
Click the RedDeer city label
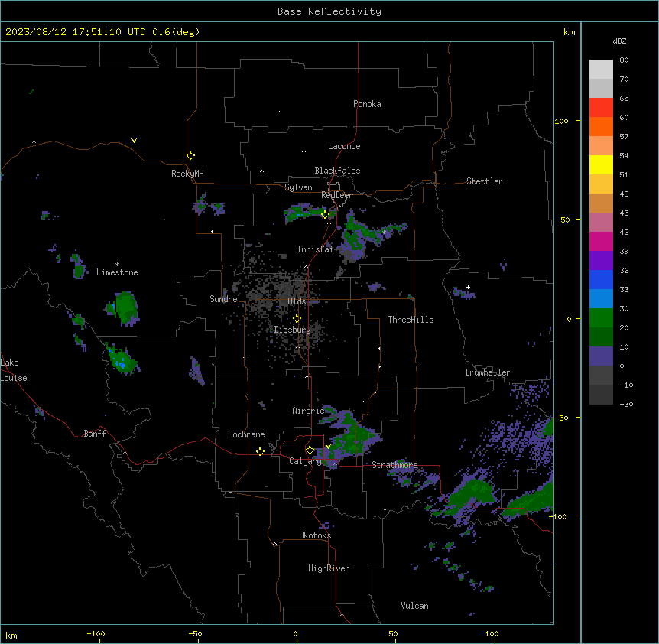point(336,195)
